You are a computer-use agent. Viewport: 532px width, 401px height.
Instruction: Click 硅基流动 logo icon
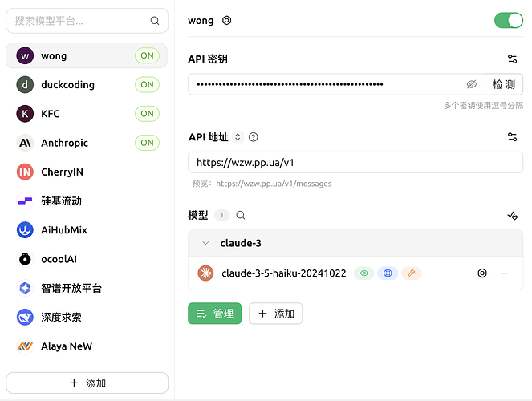[25, 201]
